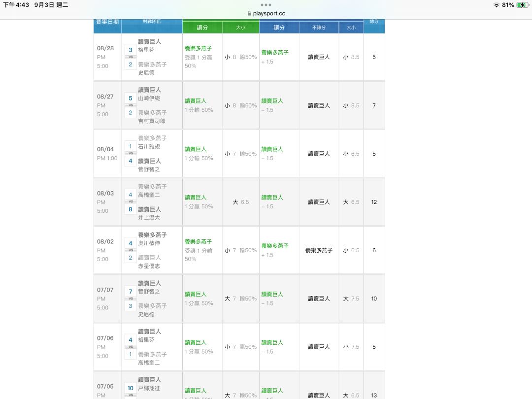Tap the clock showing 下午4:43

pos(16,5)
